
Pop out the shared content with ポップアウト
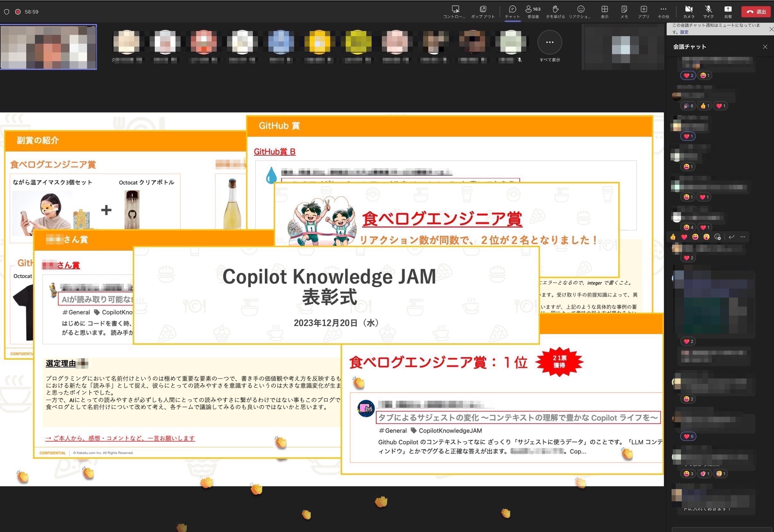pos(483,12)
